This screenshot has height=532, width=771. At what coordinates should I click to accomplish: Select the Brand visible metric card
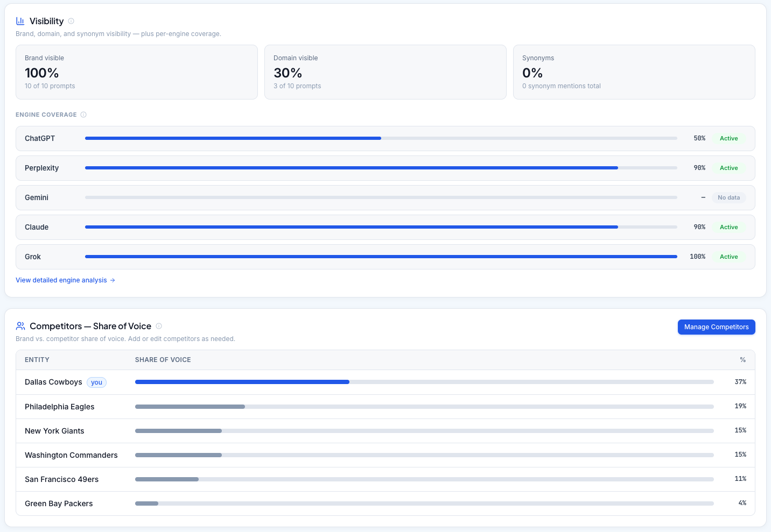point(137,72)
